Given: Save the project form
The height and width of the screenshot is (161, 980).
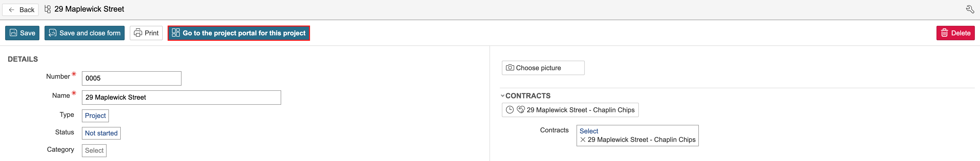Looking at the screenshot, I should coord(22,33).
